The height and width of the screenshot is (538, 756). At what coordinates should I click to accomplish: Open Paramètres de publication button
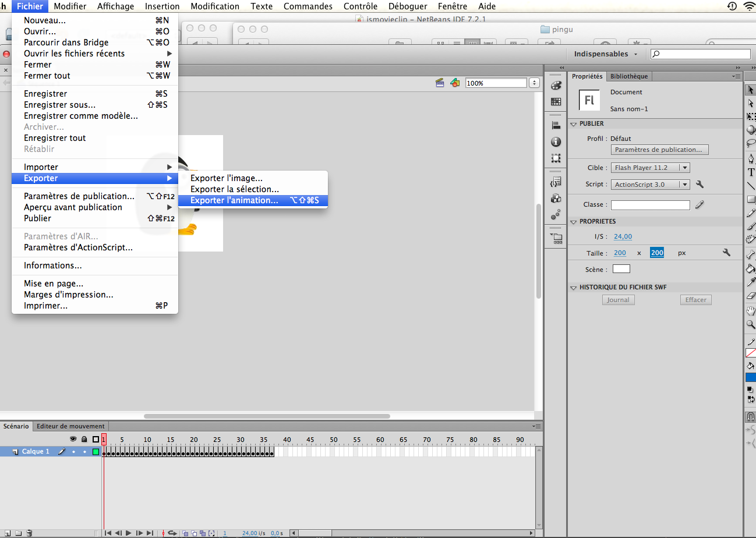659,150
